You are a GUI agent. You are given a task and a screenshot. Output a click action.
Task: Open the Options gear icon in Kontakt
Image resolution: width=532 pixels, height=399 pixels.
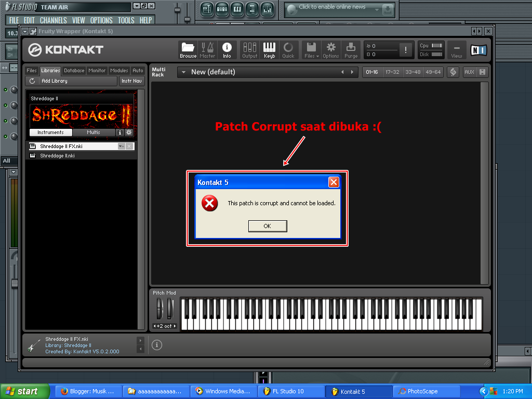(331, 50)
